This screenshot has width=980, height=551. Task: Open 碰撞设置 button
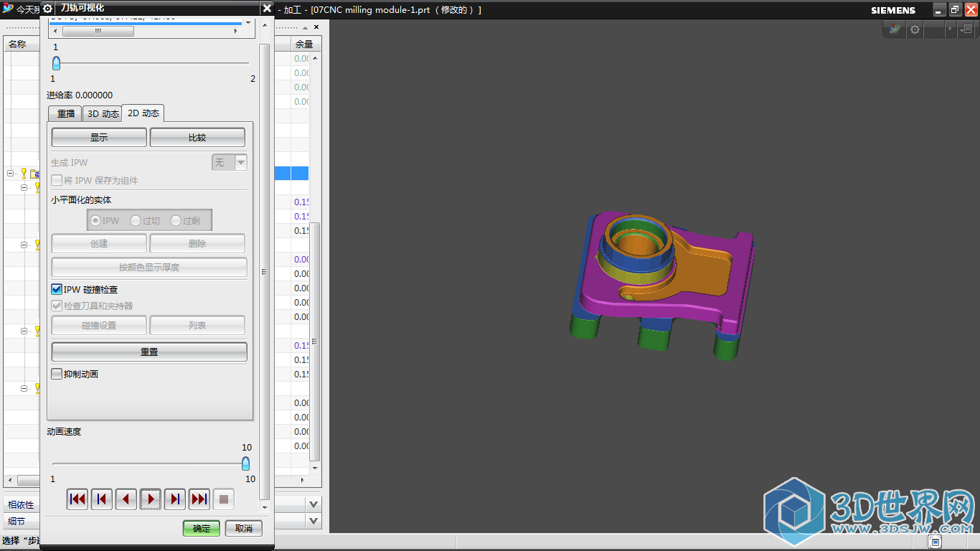pyautogui.click(x=99, y=325)
